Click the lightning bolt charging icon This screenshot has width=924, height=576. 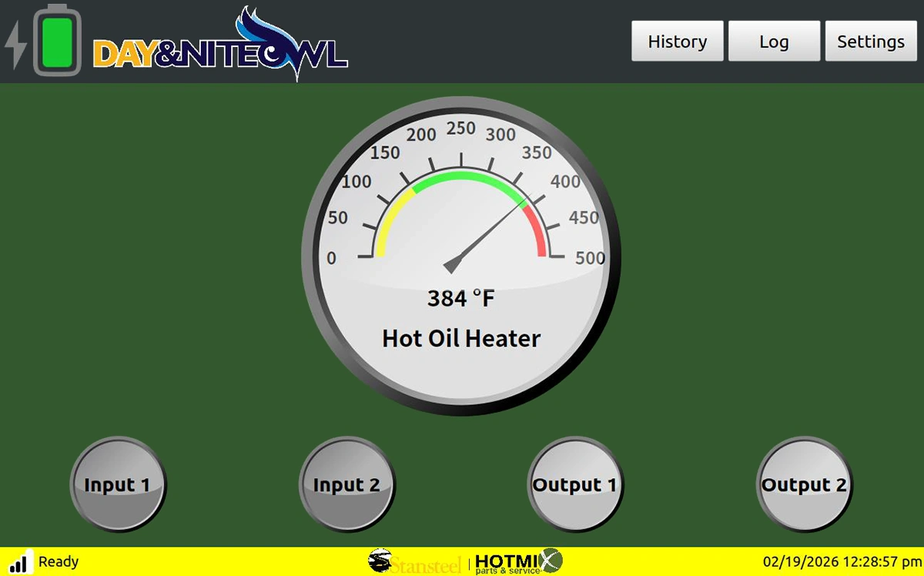(x=16, y=45)
